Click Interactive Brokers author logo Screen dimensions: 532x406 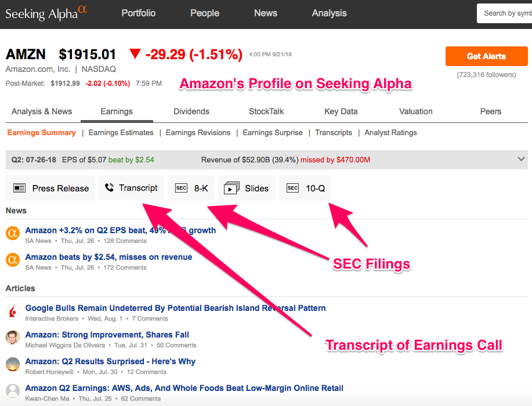tap(13, 311)
